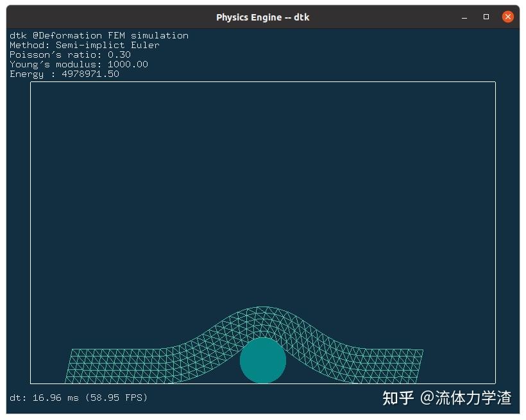This screenshot has width=526, height=420.
Task: Click the @流体力学渣 username text
Action: tap(466, 398)
